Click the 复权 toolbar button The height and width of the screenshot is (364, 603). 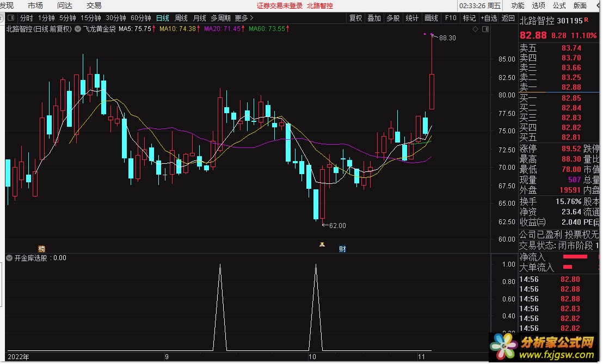(x=356, y=18)
